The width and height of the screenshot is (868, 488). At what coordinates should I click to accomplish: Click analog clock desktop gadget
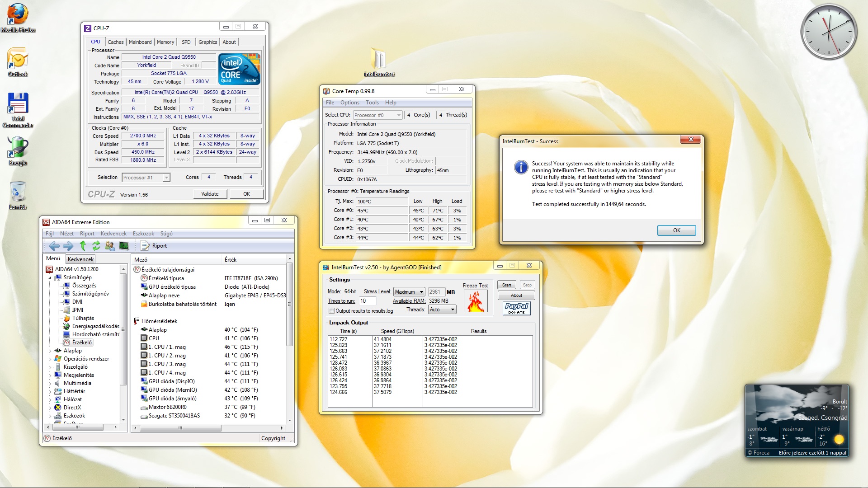pos(829,32)
